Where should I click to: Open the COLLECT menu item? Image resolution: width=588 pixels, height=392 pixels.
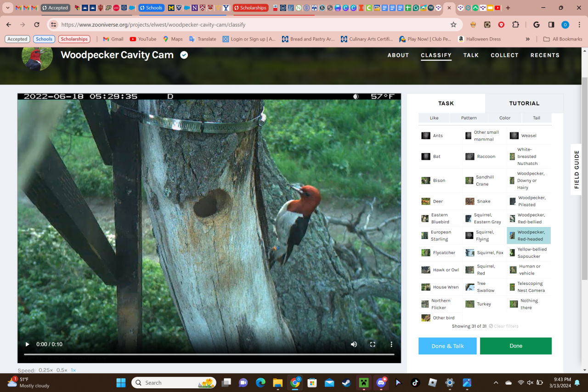[504, 55]
